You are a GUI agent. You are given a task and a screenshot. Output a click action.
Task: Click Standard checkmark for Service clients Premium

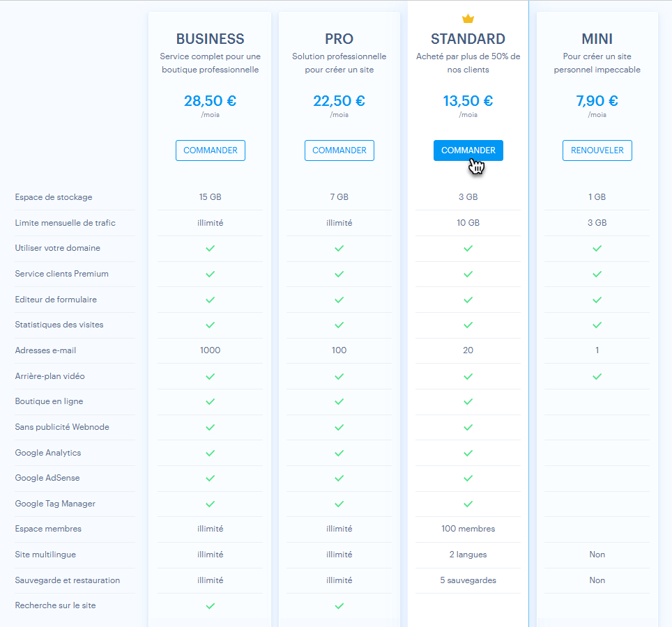pos(468,274)
